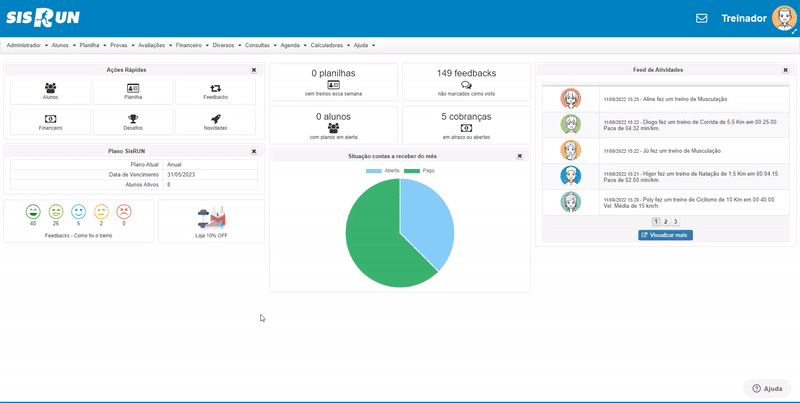
Task: Expand the Administrador menu
Action: coord(27,45)
